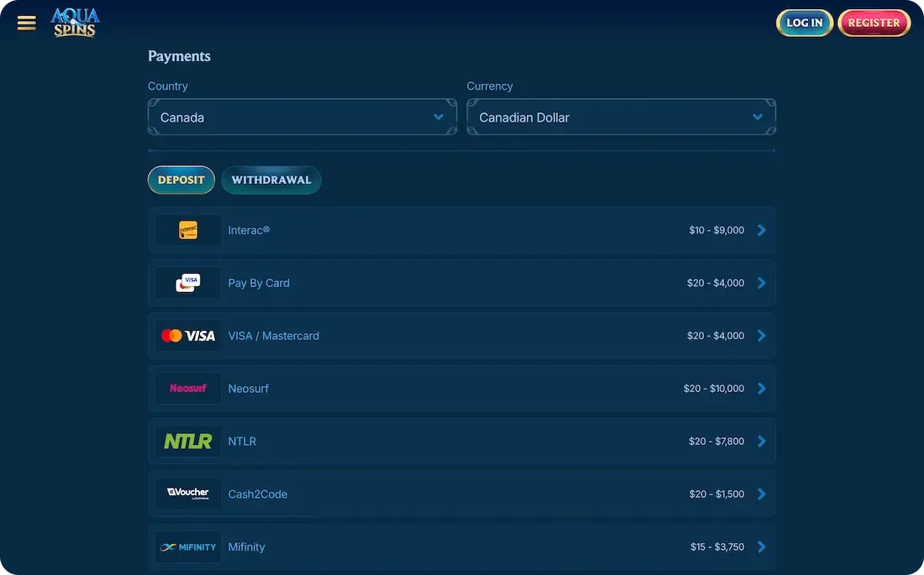Screen dimensions: 924x575
Task: Click the MiFinity logo
Action: [188, 546]
